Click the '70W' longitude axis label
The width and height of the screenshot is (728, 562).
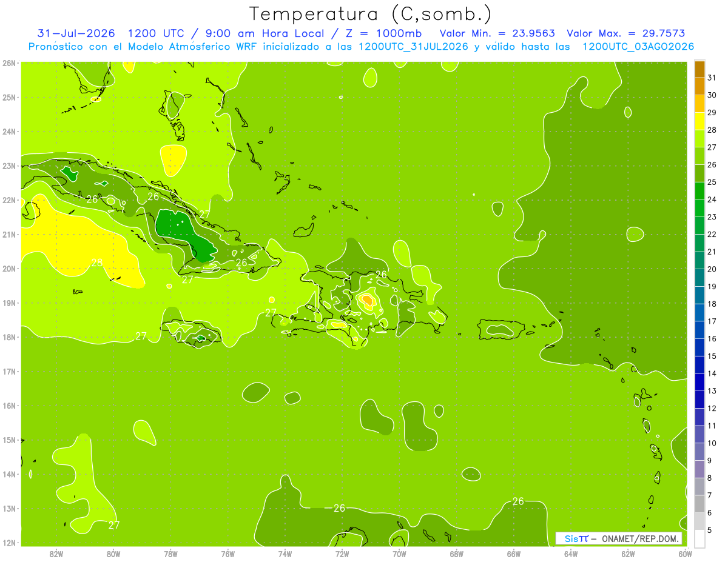[399, 554]
